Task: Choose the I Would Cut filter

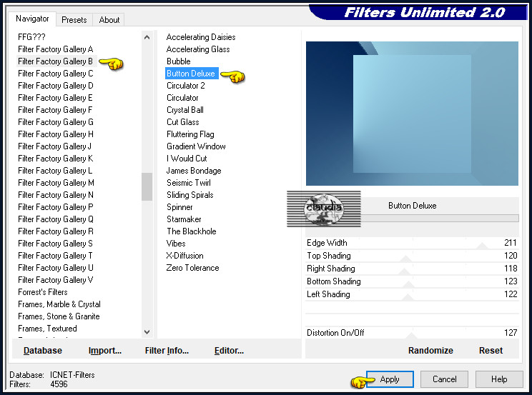Action: pos(187,159)
